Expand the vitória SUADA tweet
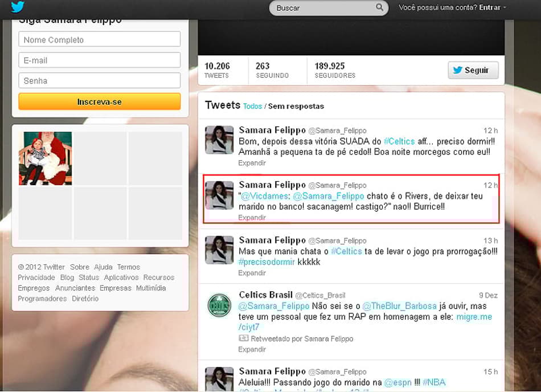The height and width of the screenshot is (392, 541). (252, 163)
